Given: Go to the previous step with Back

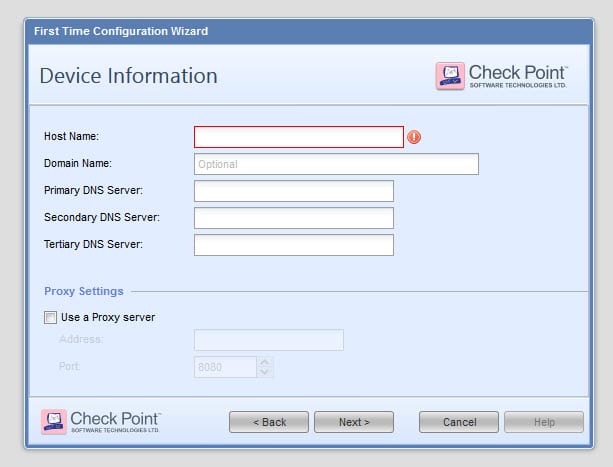Looking at the screenshot, I should 269,422.
